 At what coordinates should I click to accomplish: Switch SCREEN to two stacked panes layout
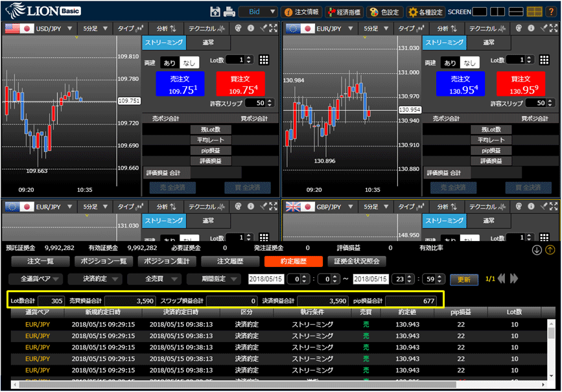coord(516,12)
